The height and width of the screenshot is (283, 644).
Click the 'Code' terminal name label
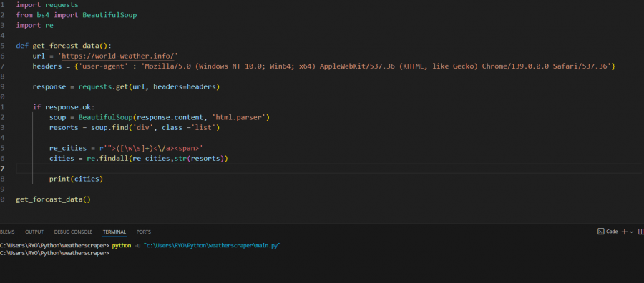tap(612, 232)
